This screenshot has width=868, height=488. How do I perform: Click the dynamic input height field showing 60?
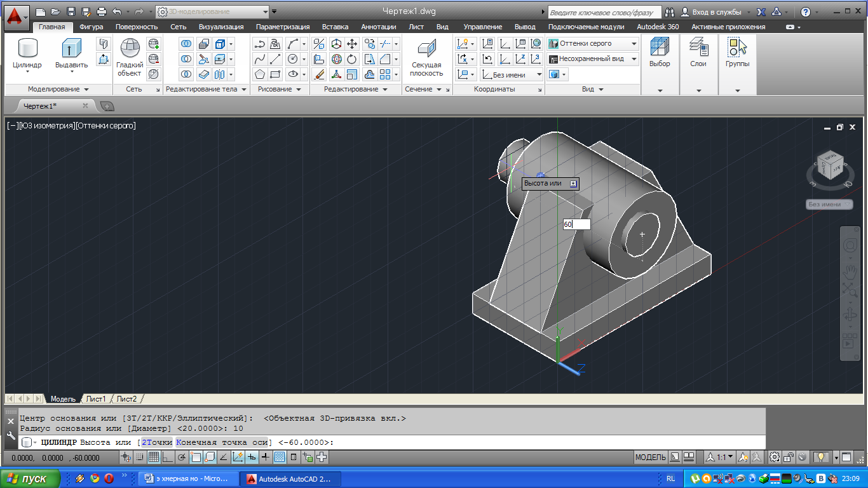[576, 224]
